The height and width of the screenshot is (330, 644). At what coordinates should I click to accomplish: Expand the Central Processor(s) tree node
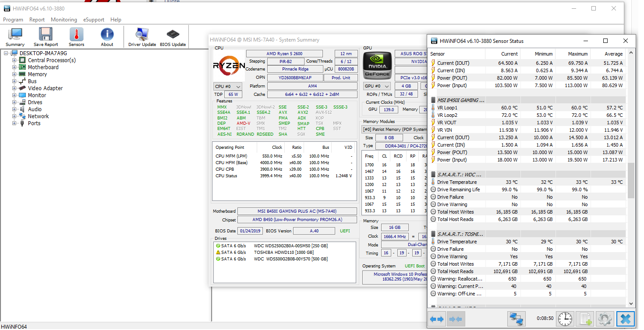coord(14,60)
